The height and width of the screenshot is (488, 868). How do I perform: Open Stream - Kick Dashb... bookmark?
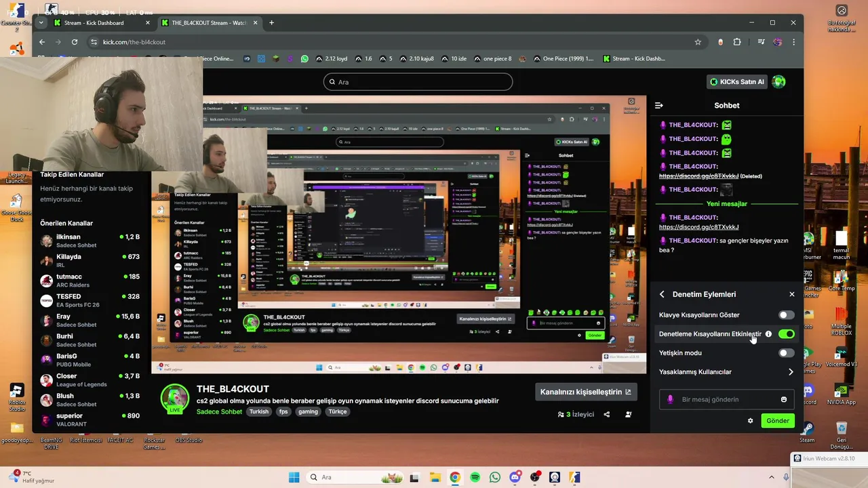pos(633,59)
